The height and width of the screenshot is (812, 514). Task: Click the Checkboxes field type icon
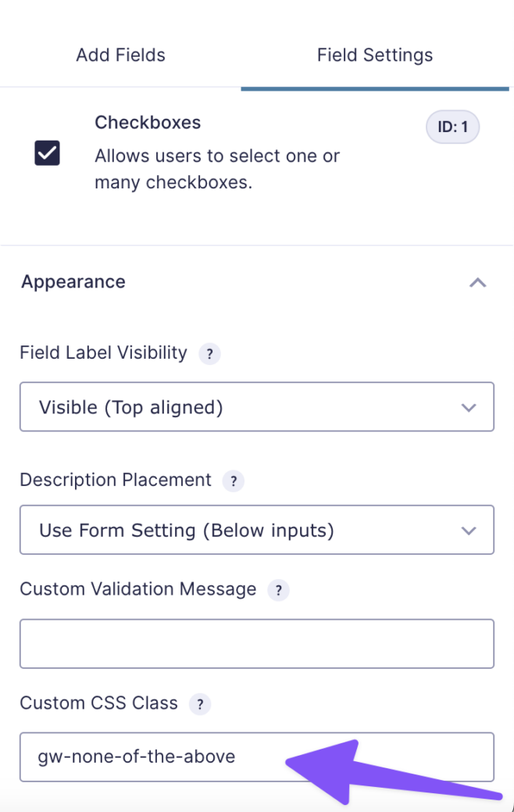coord(47,152)
